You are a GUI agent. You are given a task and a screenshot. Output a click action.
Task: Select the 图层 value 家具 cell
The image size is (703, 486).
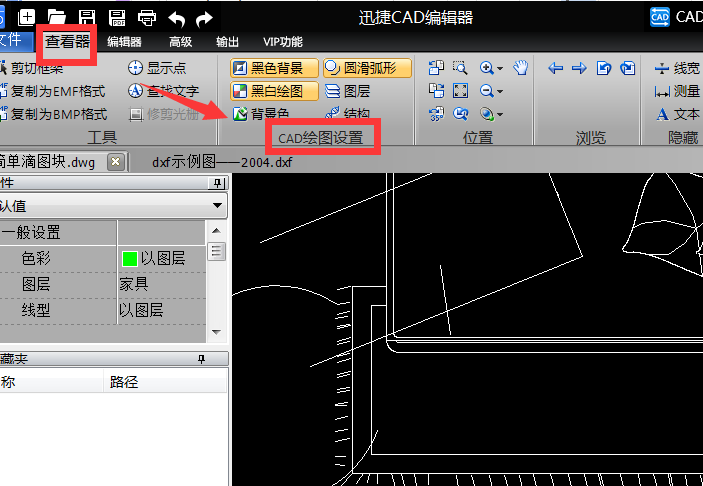pos(162,284)
